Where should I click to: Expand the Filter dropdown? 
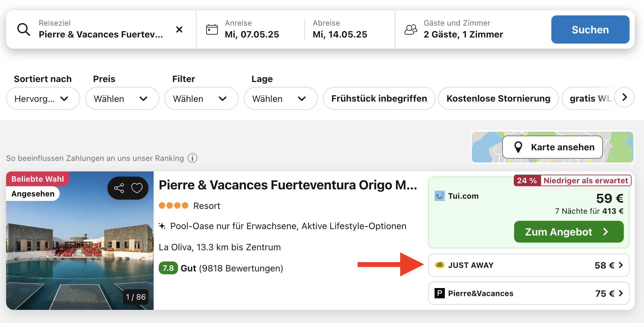click(201, 98)
